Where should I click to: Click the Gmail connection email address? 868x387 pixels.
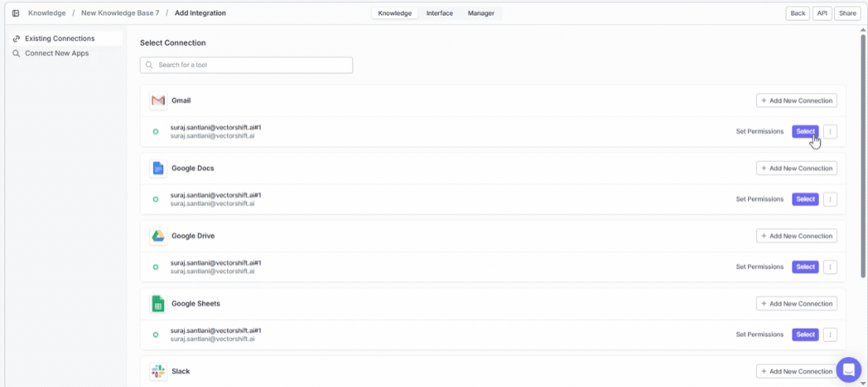(212, 136)
